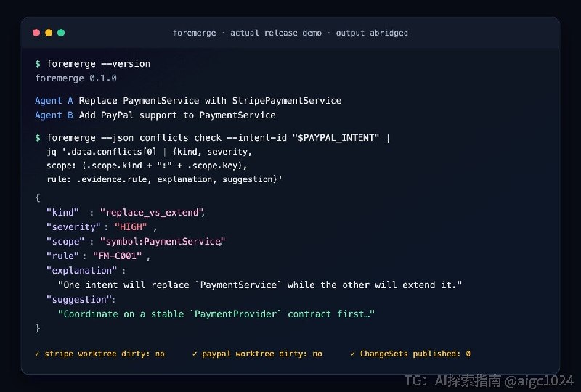The image size is (581, 392).
Task: Click the jq '.data.conflicts[0]' filter line
Action: [x=150, y=152]
